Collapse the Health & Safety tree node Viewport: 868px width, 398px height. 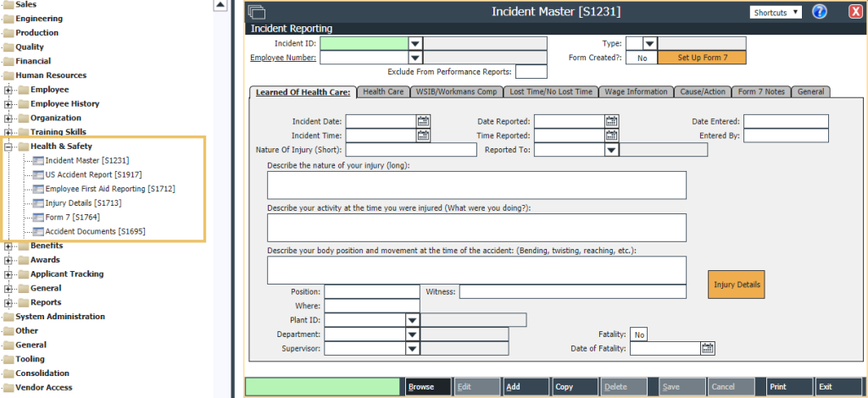point(9,146)
